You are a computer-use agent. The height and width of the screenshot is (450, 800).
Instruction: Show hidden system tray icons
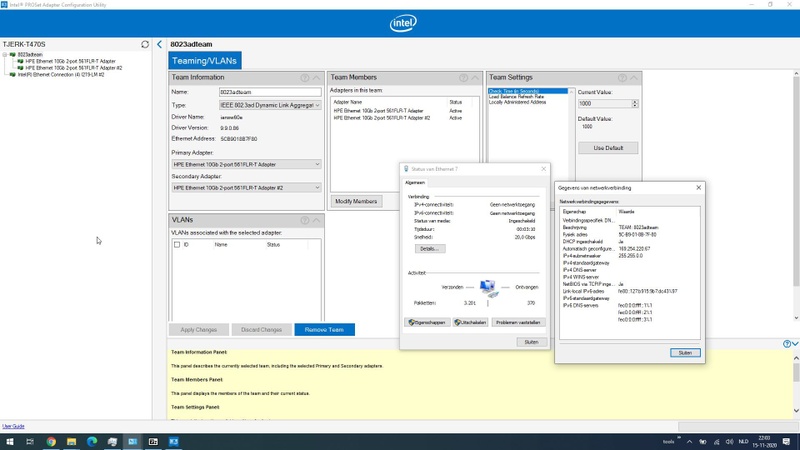(689, 442)
